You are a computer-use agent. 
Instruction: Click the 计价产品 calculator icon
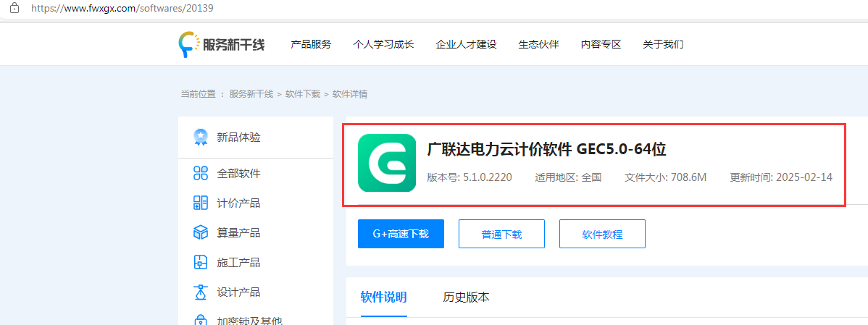point(201,203)
